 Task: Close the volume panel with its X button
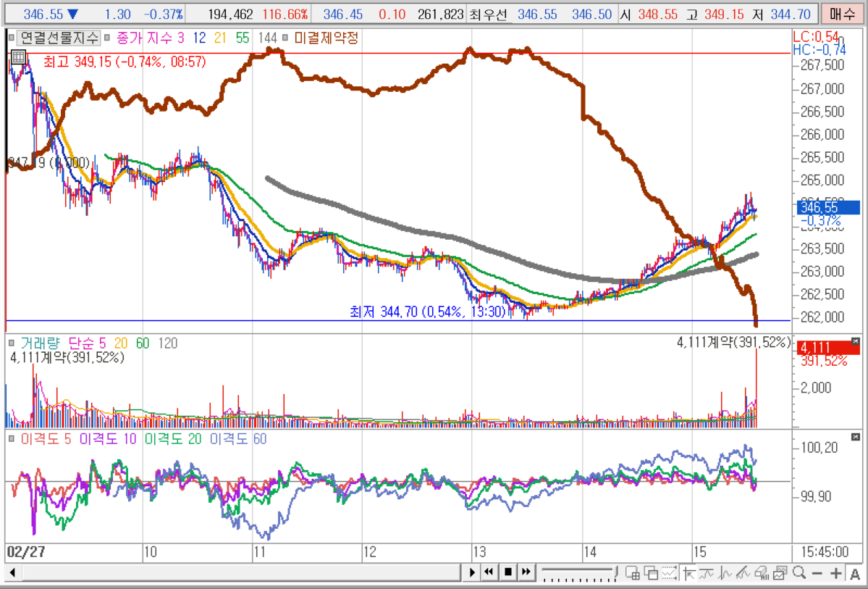[856, 342]
